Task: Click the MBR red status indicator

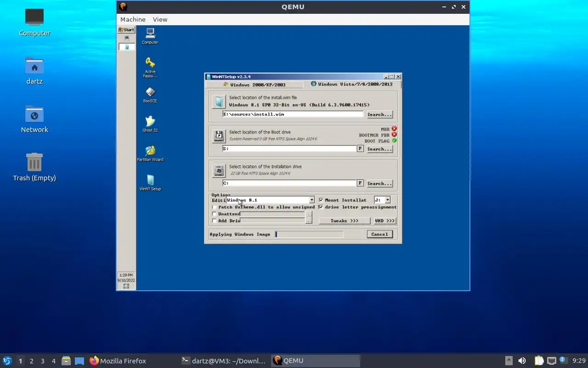Action: [394, 129]
